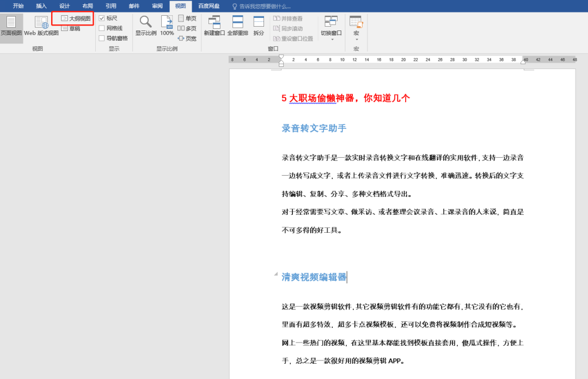The width and height of the screenshot is (588, 379).
Task: Click the heading 录音转文字助手
Action: tap(314, 128)
